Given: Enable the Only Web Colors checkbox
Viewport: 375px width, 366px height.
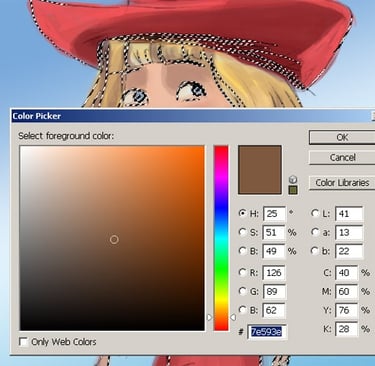Looking at the screenshot, I should pyautogui.click(x=23, y=342).
